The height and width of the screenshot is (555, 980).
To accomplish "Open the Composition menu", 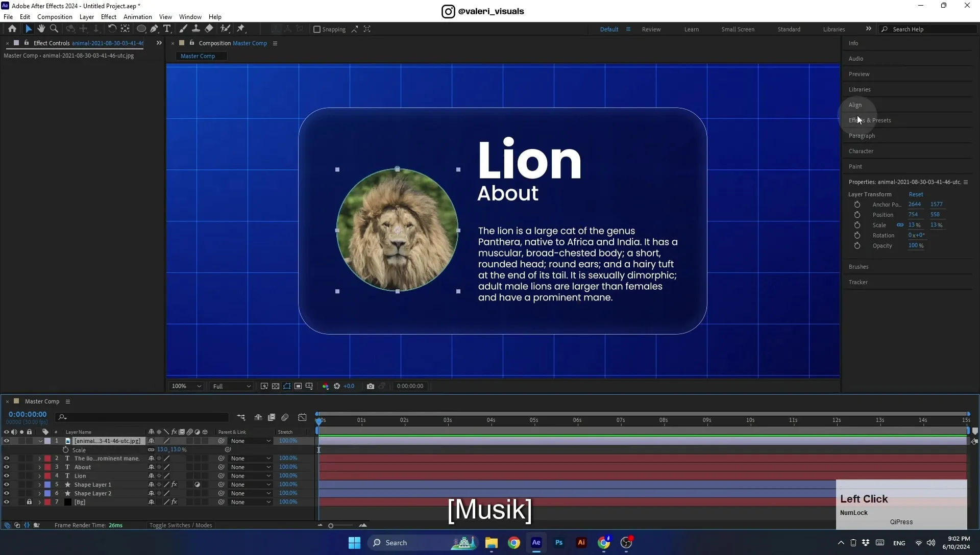I will 55,17.
